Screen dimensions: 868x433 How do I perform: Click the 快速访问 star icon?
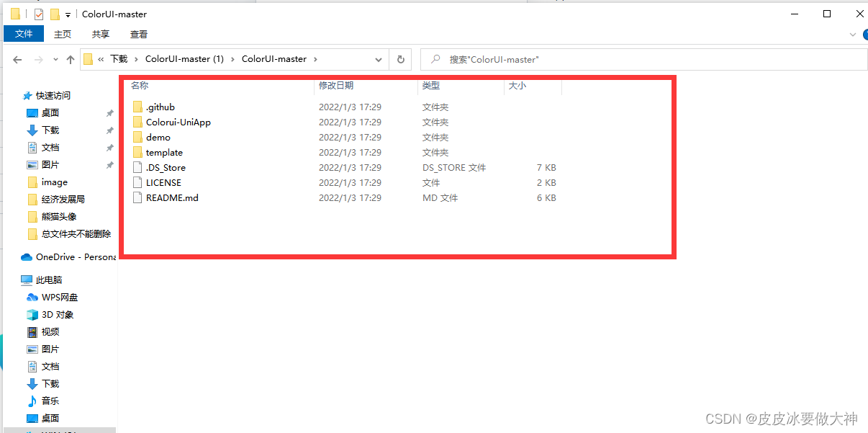tap(27, 96)
